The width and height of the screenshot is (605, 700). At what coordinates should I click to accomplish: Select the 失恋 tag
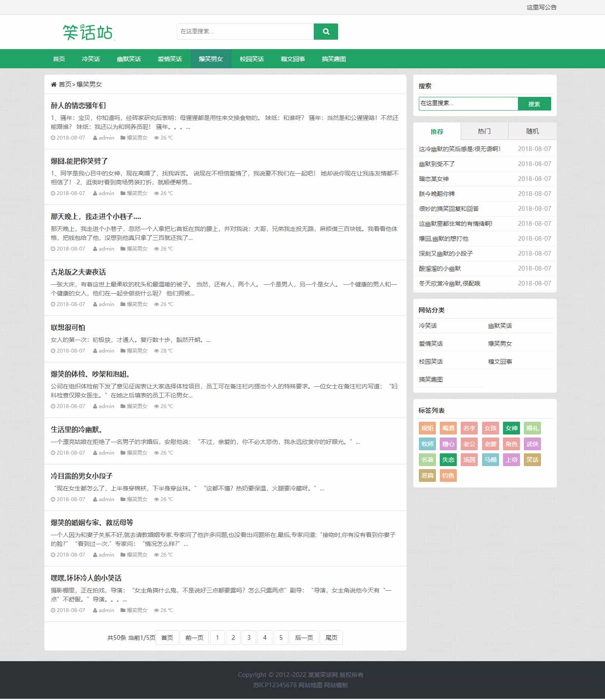tap(448, 460)
